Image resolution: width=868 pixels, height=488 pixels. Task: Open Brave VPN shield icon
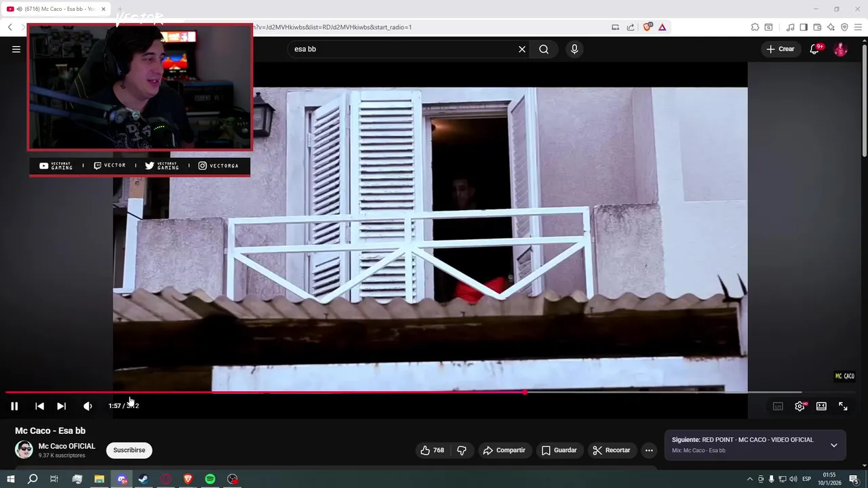coord(844,27)
